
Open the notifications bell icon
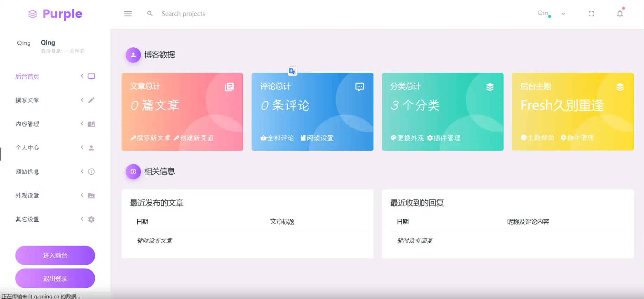pos(620,13)
